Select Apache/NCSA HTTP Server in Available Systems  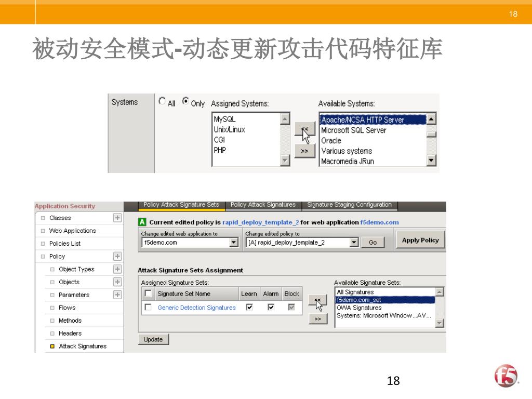pos(373,120)
